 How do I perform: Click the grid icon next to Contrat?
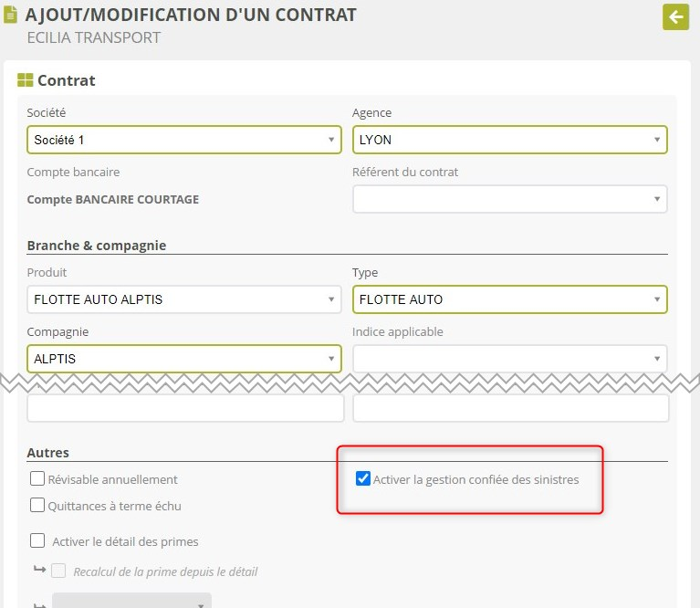[26, 80]
